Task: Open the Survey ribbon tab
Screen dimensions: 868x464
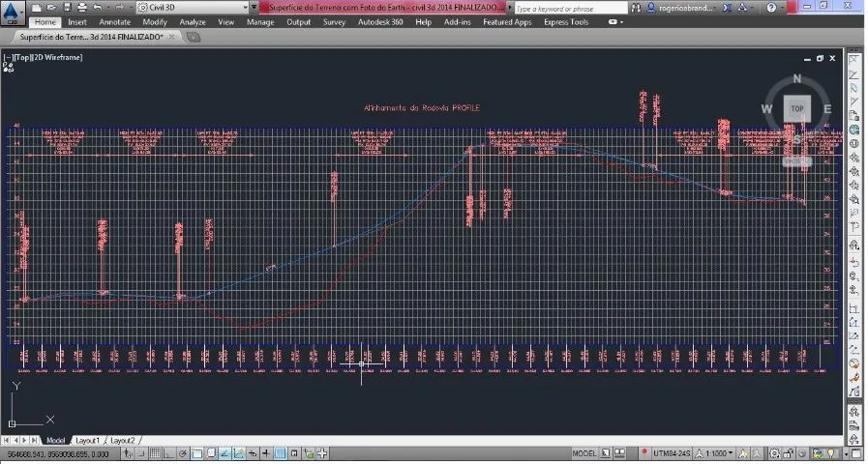Action: (334, 22)
